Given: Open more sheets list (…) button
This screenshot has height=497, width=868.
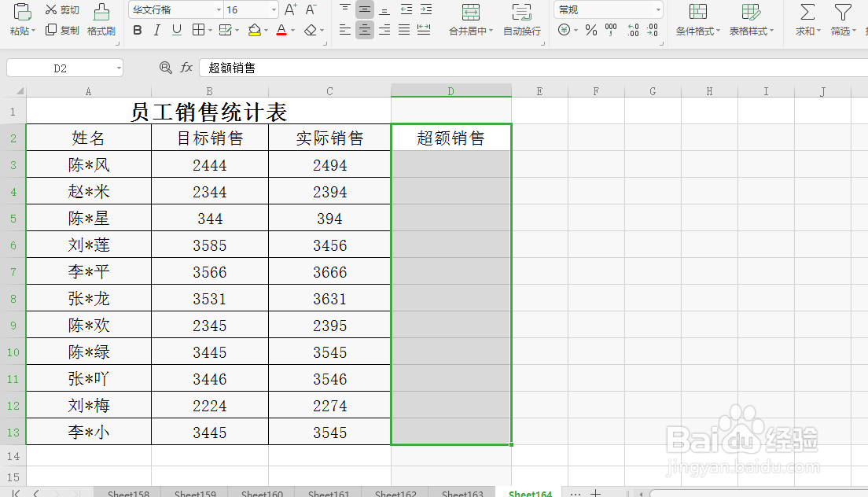Looking at the screenshot, I should click(x=576, y=492).
